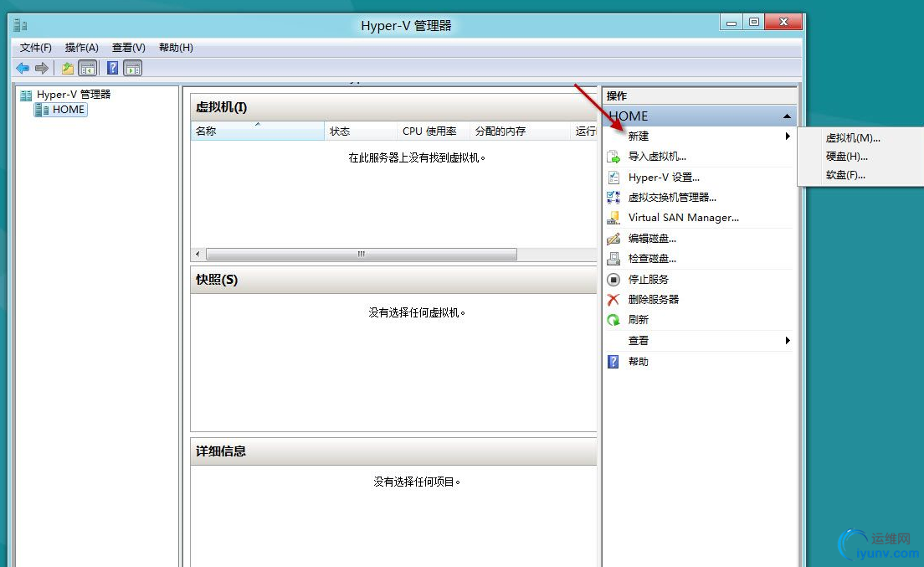Click 查看 in the actions pane
The width and height of the screenshot is (924, 567).
pos(639,341)
